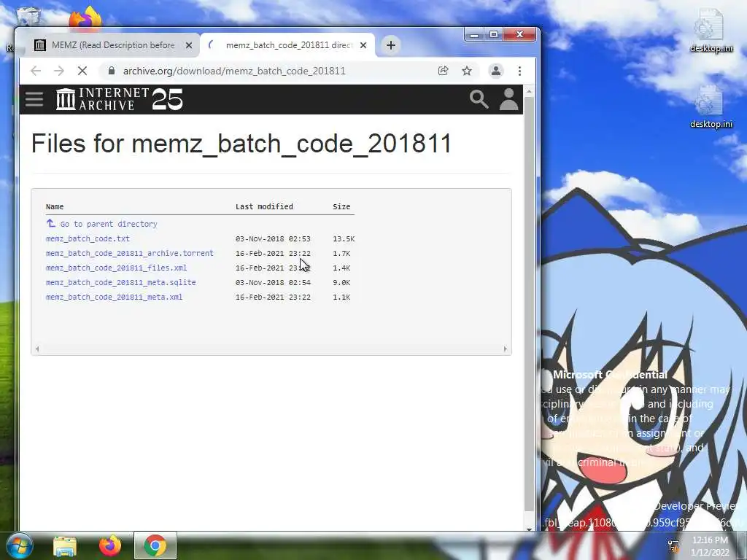Switch to the MEMZ (Read Description before) tab
Viewport: 747px width, 560px height.
pyautogui.click(x=113, y=45)
